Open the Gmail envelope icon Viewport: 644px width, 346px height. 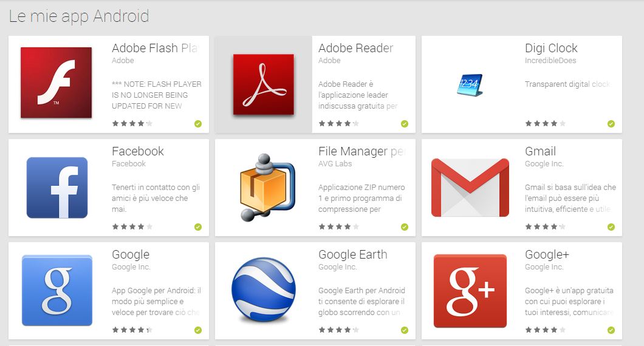coord(470,188)
